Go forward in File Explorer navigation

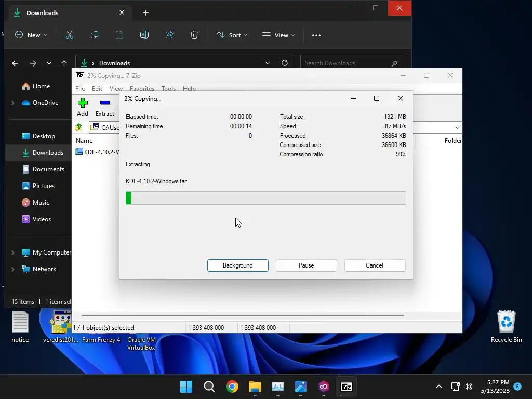point(33,63)
